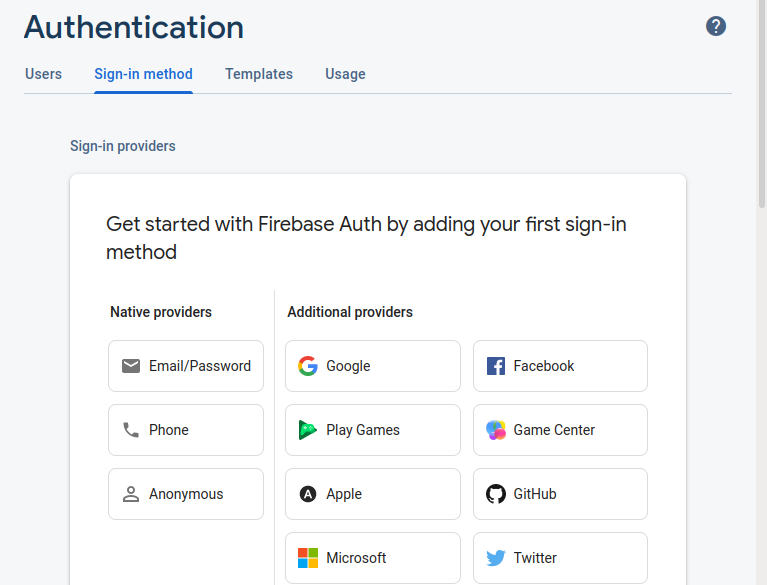Click the Facebook logo icon
This screenshot has height=585, width=767.
tap(496, 366)
